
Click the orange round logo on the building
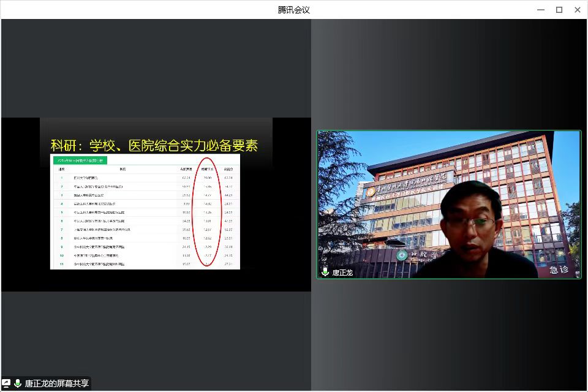tap(371, 192)
